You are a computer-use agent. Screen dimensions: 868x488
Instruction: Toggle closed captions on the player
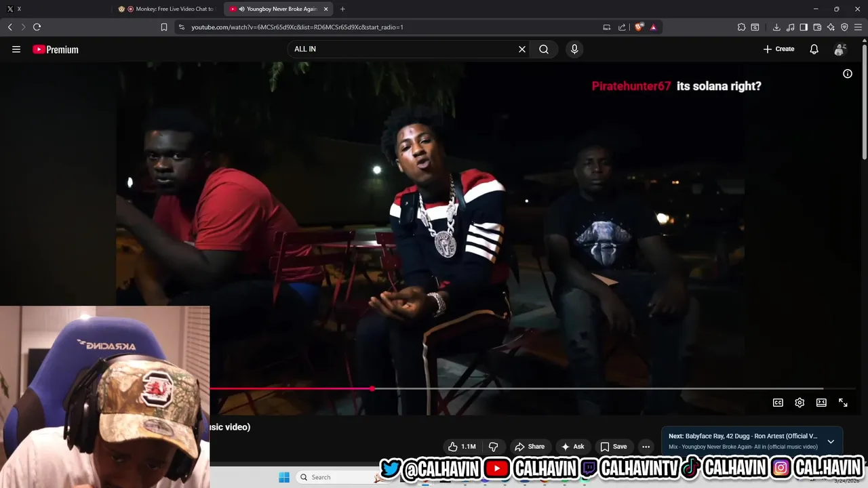click(778, 403)
